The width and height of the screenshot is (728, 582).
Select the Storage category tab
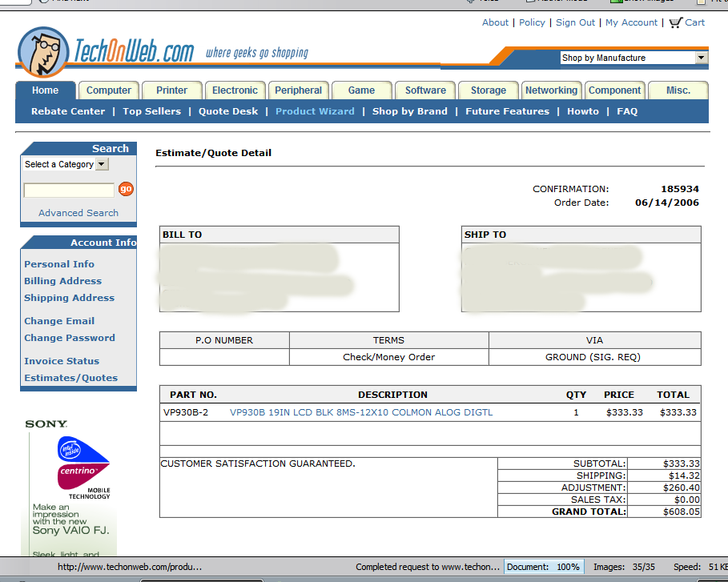[x=488, y=90]
